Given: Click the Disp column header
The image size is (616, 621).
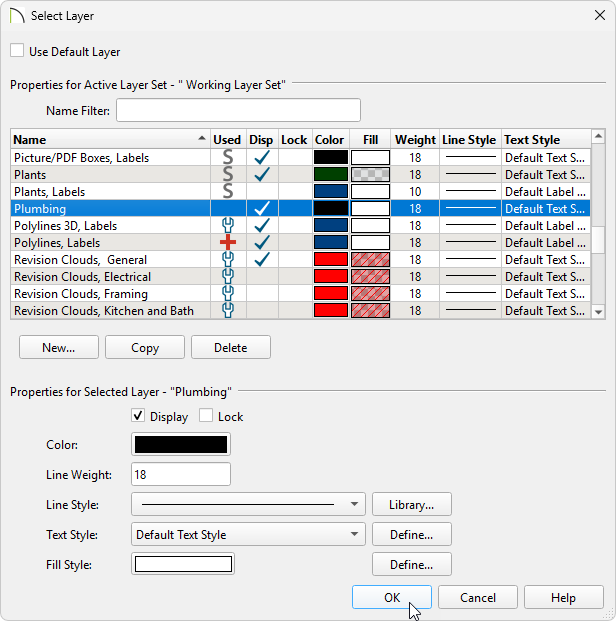Looking at the screenshot, I should pyautogui.click(x=261, y=139).
